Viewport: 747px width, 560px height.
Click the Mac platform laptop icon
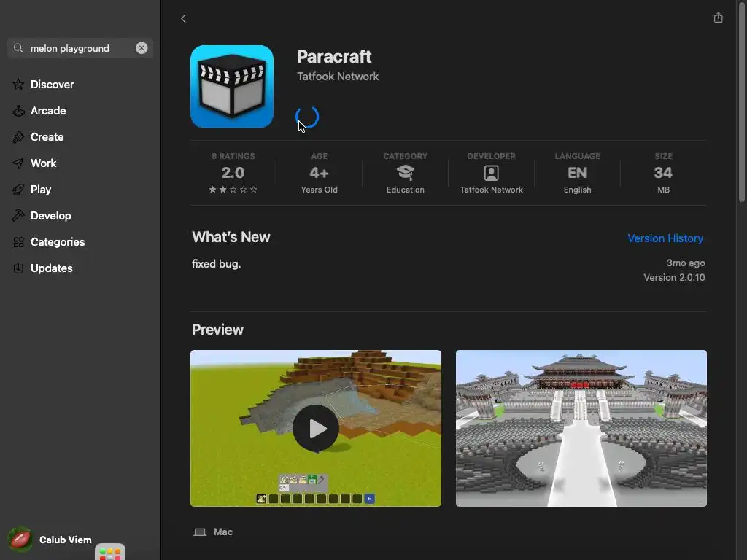(x=200, y=532)
